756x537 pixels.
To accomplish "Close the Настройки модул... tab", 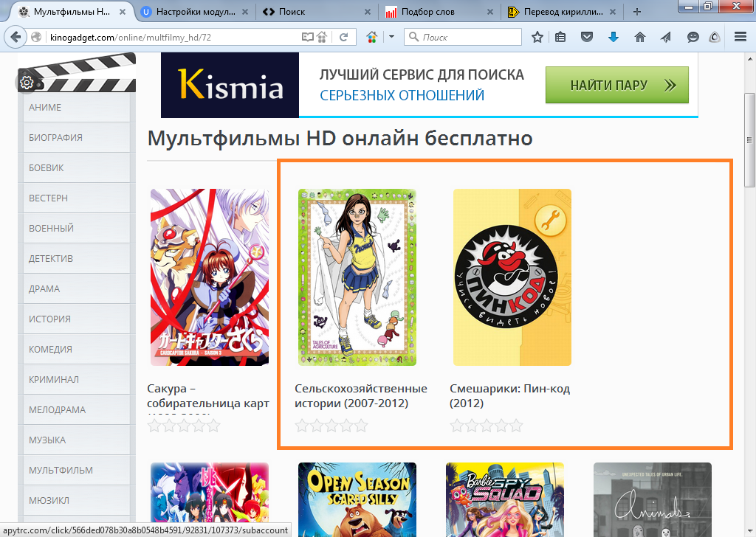I will point(245,12).
